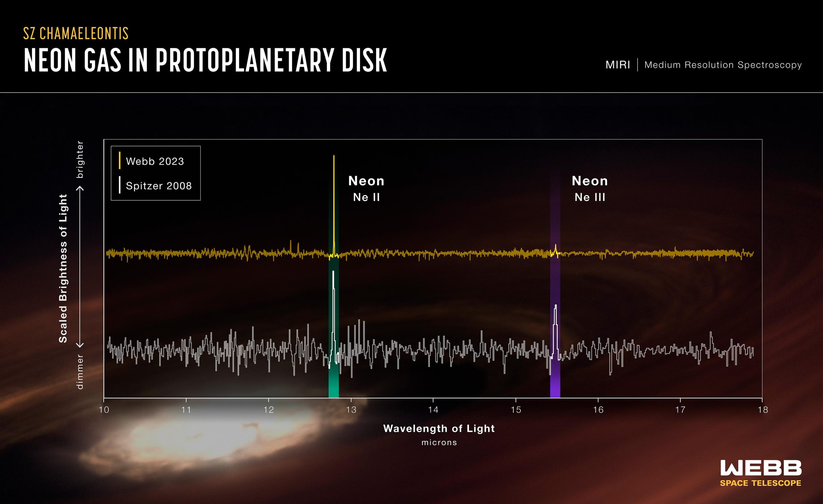Click the 'Neon' heading above Ne III
Image resolution: width=823 pixels, height=504 pixels.
point(590,181)
